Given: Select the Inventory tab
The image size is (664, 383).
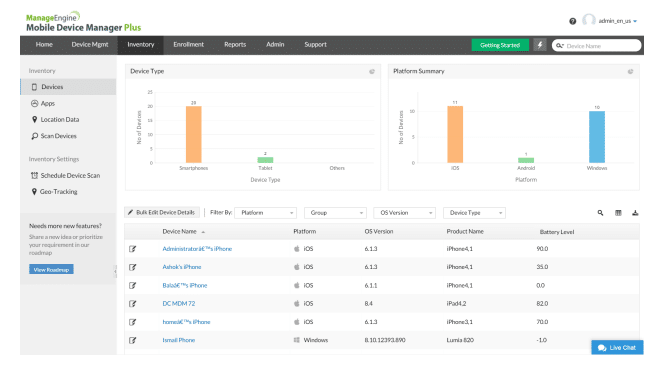Looking at the screenshot, I should tap(141, 44).
